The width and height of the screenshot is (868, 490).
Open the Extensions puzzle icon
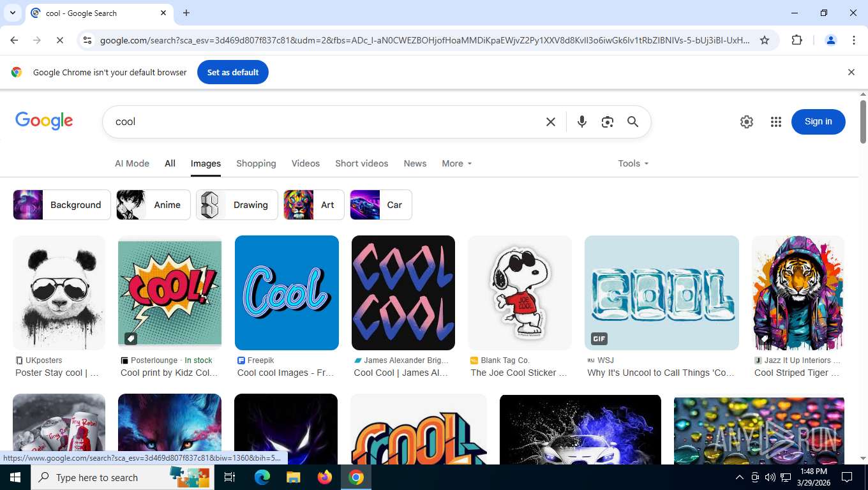[x=797, y=40]
